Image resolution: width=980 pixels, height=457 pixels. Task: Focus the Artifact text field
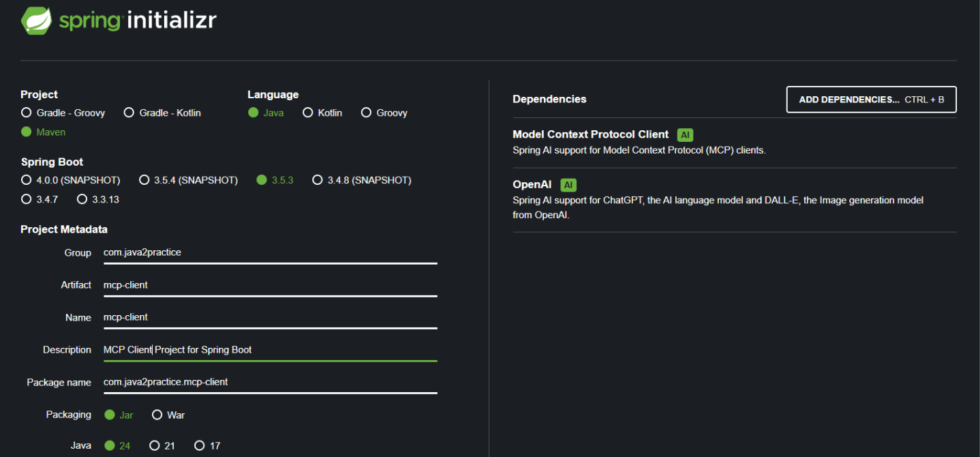269,285
